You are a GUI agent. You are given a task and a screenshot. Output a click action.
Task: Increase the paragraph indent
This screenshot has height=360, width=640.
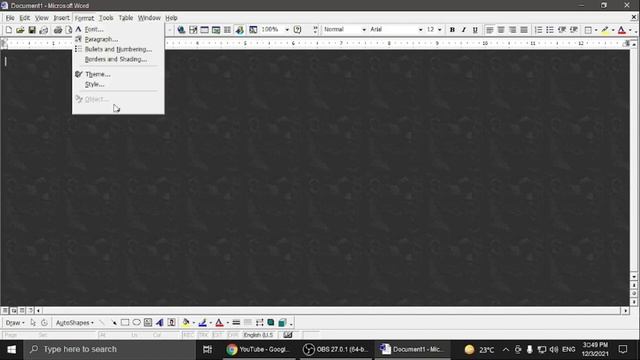pos(573,30)
